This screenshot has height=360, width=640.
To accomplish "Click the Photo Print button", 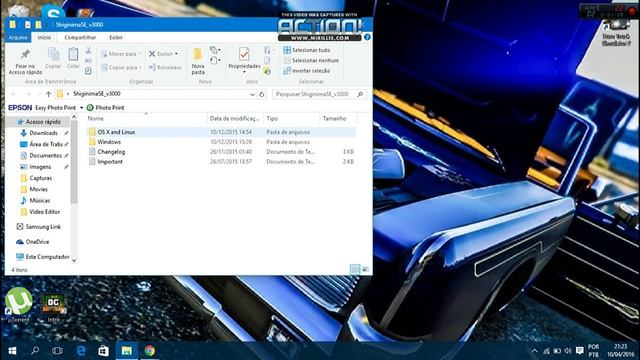I will coord(105,108).
